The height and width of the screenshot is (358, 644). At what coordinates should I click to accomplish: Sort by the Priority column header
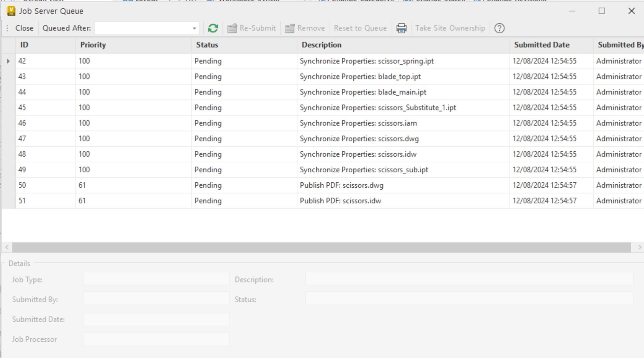point(93,45)
